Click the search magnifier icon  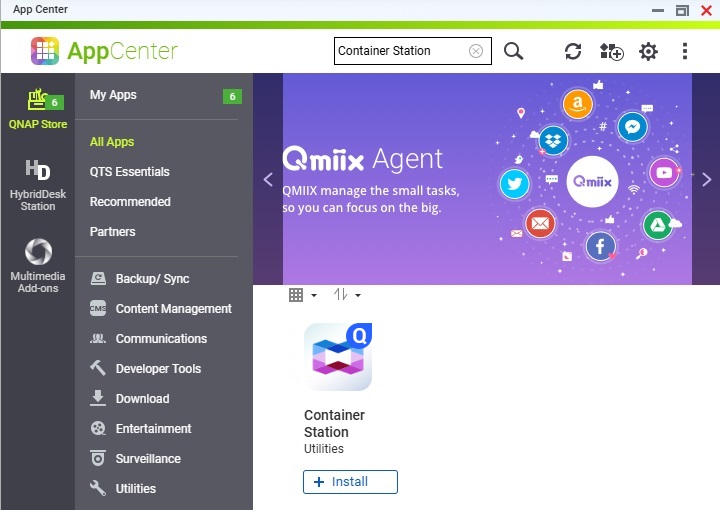514,51
